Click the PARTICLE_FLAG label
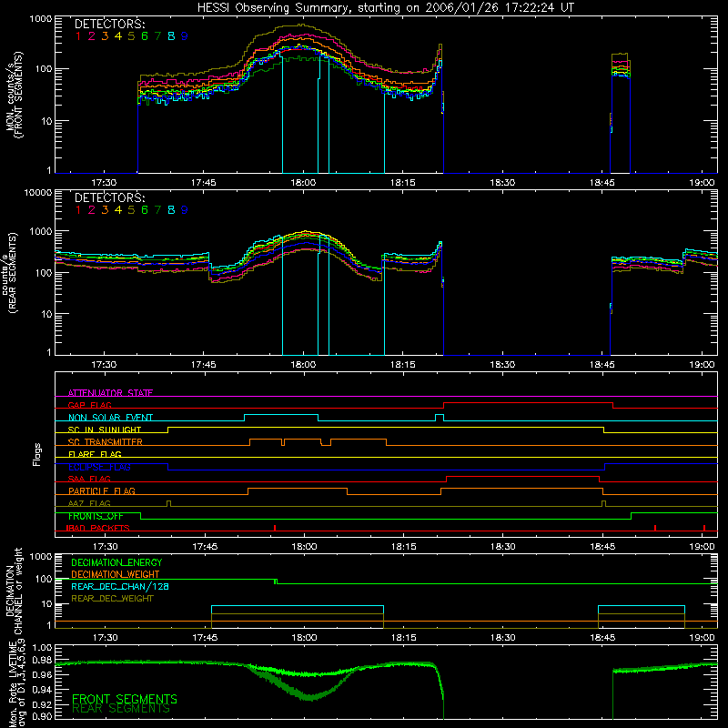 click(102, 491)
